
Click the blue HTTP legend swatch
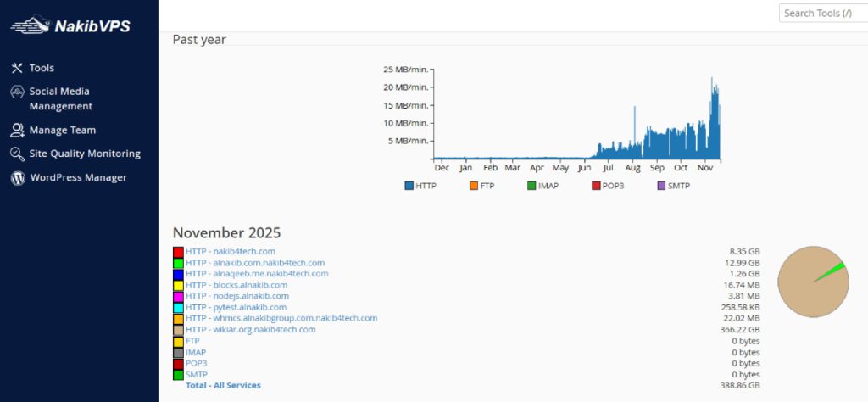[409, 186]
